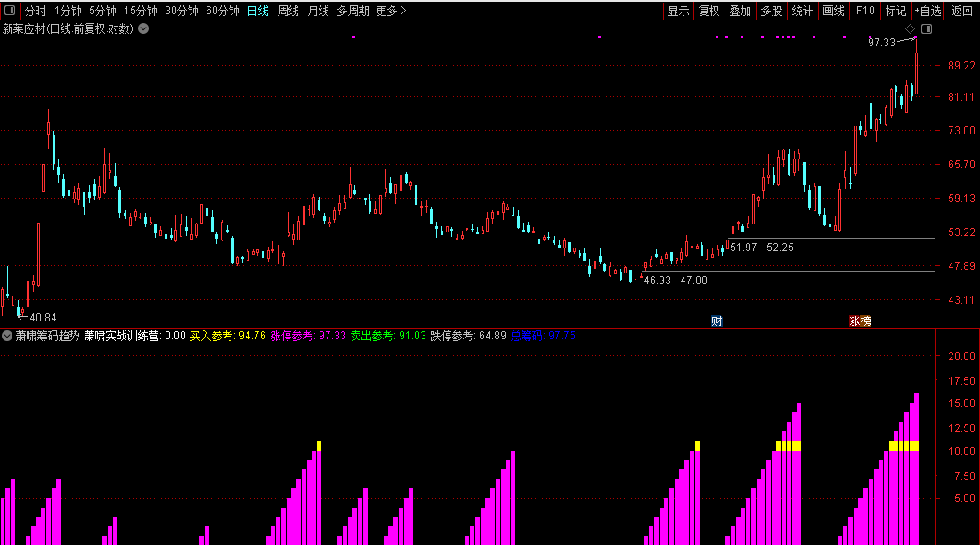This screenshot has height=545, width=980.
Task: Expand dropdown next to 新莱应材 title
Action: click(x=143, y=28)
